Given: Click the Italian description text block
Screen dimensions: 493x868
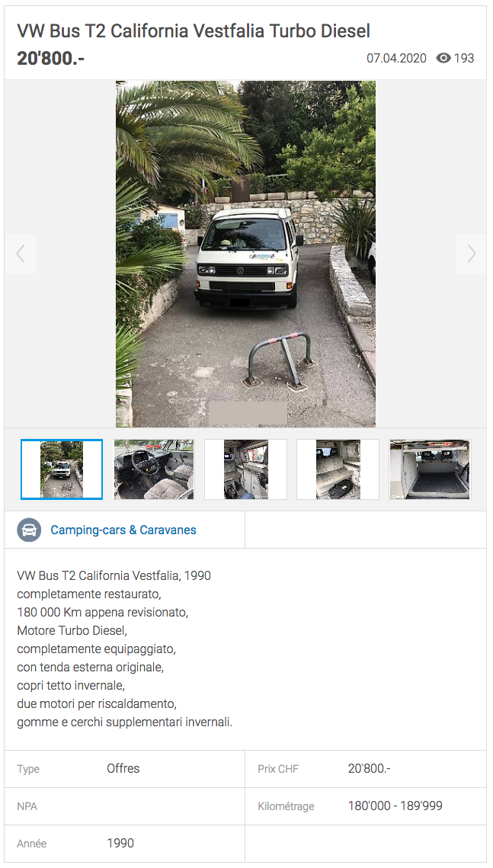Looking at the screenshot, I should coord(124,649).
